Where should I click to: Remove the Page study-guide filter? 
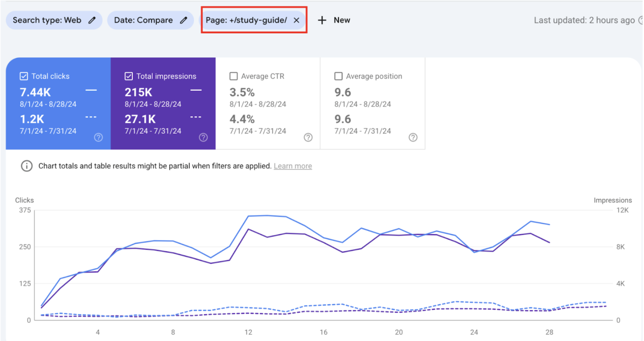[296, 20]
